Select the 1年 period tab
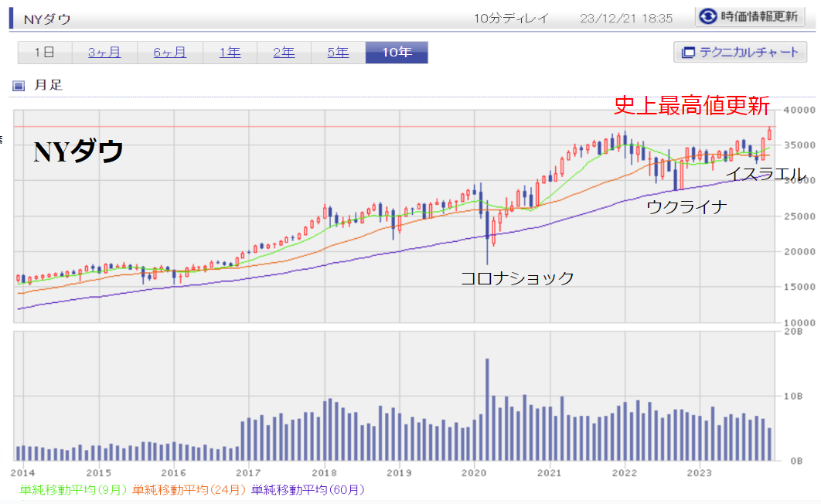The height and width of the screenshot is (504, 821). tap(230, 53)
